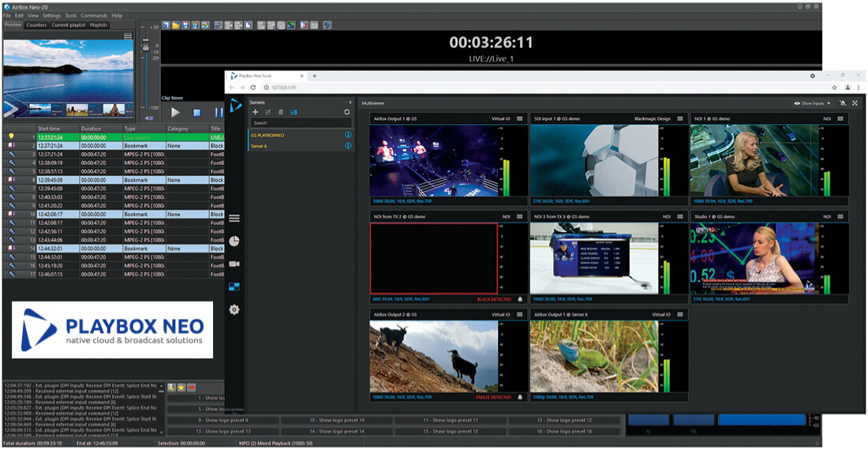Open the multiviewer grid icon in web sidebar
The height and width of the screenshot is (450, 868).
[234, 287]
